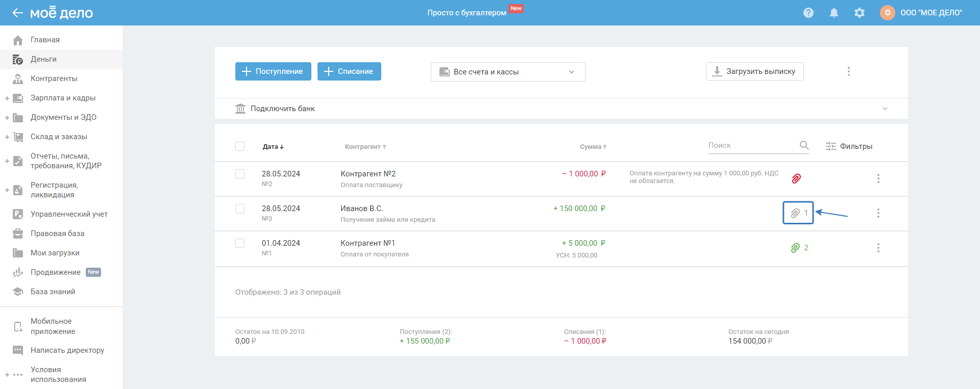The width and height of the screenshot is (980, 389).
Task: Open the red paperclip attachment for Контрагент №2
Action: tap(796, 178)
